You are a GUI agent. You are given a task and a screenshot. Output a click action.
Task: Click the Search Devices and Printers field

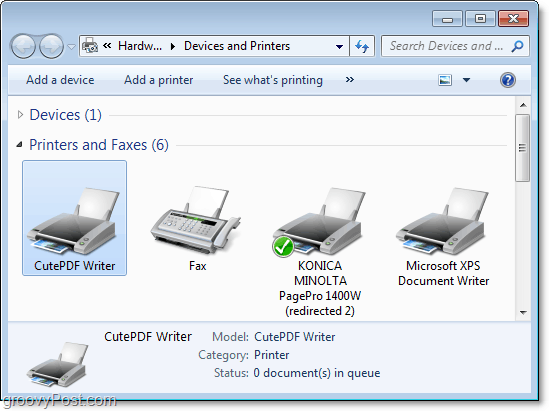pos(446,46)
